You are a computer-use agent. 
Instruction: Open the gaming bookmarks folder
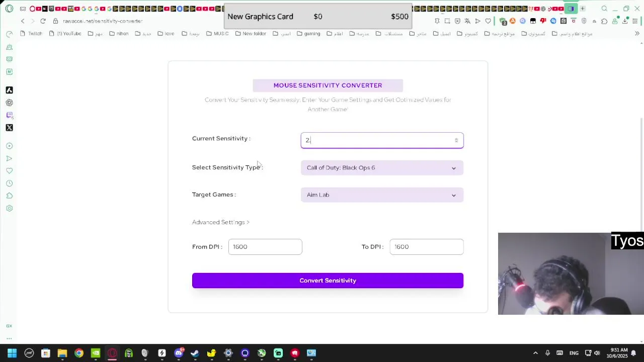308,34
